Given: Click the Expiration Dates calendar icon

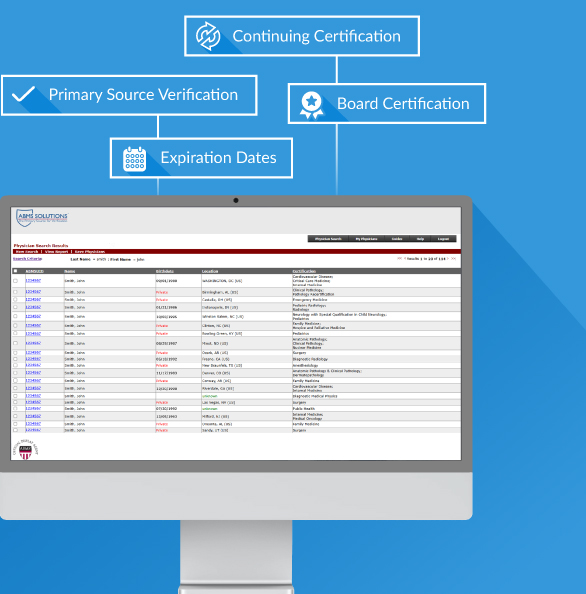Looking at the screenshot, I should tap(134, 159).
